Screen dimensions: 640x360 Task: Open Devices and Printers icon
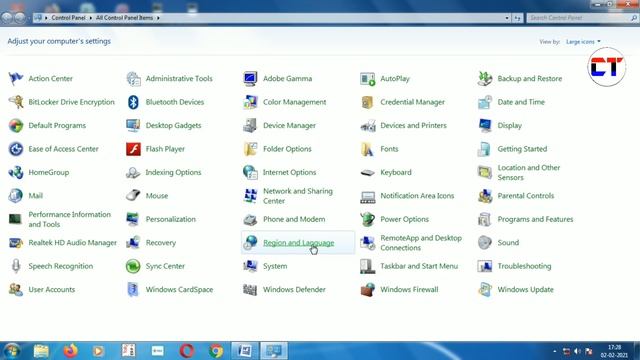pos(367,125)
